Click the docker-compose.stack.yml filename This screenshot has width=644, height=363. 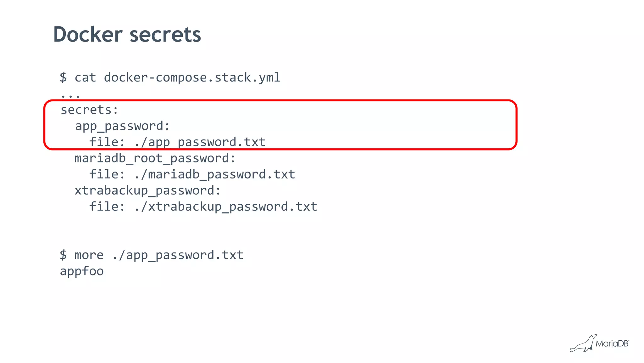point(192,78)
